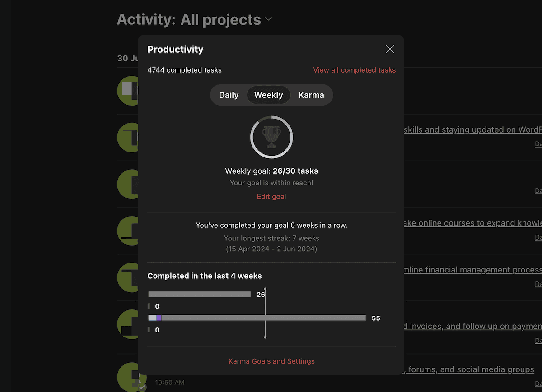Click the green avatar beside the WordPress task
Image resolution: width=542 pixels, height=392 pixels.
(x=128, y=138)
